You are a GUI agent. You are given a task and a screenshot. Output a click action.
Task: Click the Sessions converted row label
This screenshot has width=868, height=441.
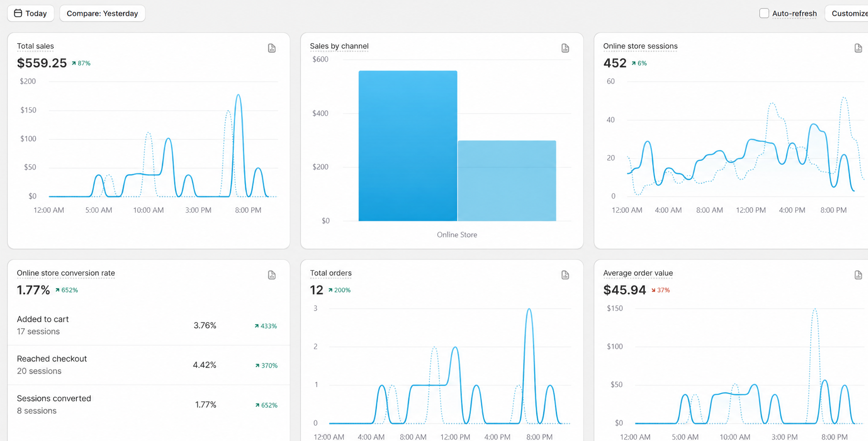coord(54,398)
